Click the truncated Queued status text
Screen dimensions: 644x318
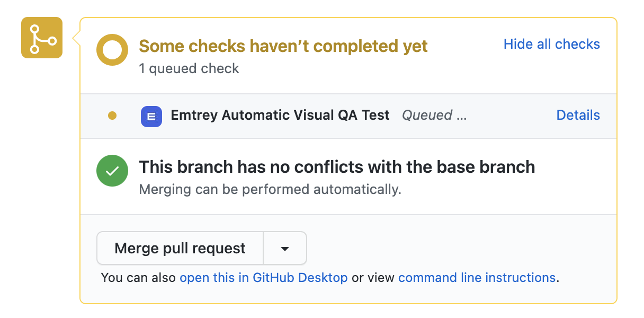434,116
